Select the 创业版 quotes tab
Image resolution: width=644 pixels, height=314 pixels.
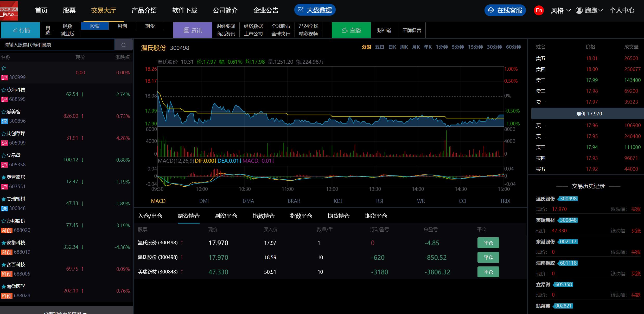67,34
